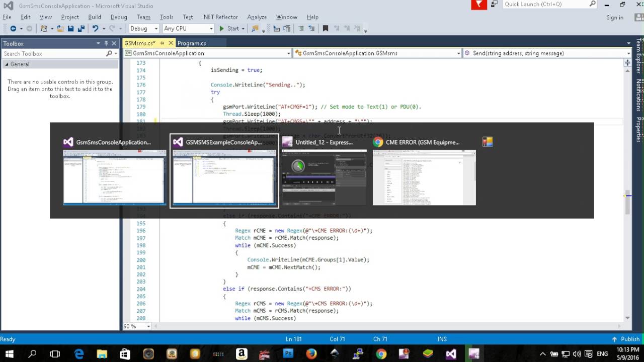Open the Properties side tab
Viewport: 644px width, 362px height.
click(639, 130)
